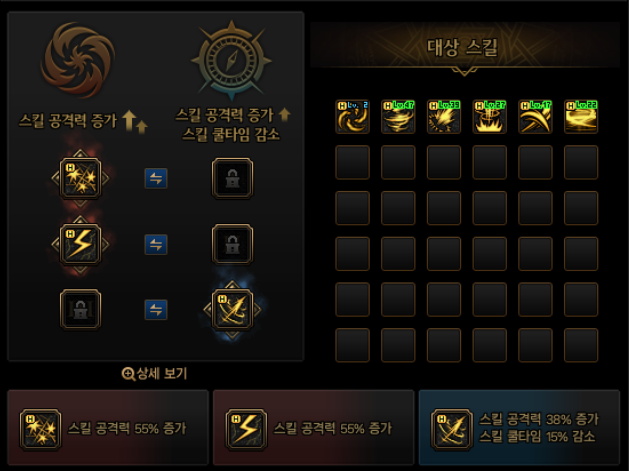Select the Lv.39 burst skill icon

point(444,117)
